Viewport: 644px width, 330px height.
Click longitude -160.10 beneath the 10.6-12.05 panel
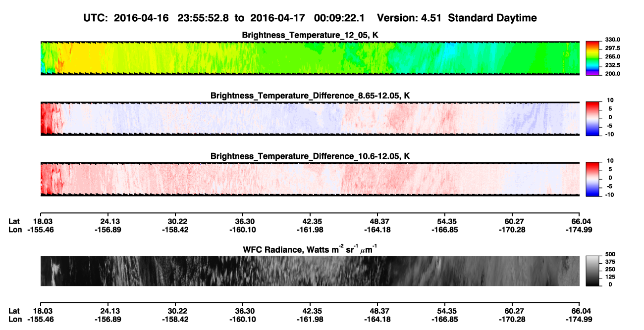coord(243,230)
